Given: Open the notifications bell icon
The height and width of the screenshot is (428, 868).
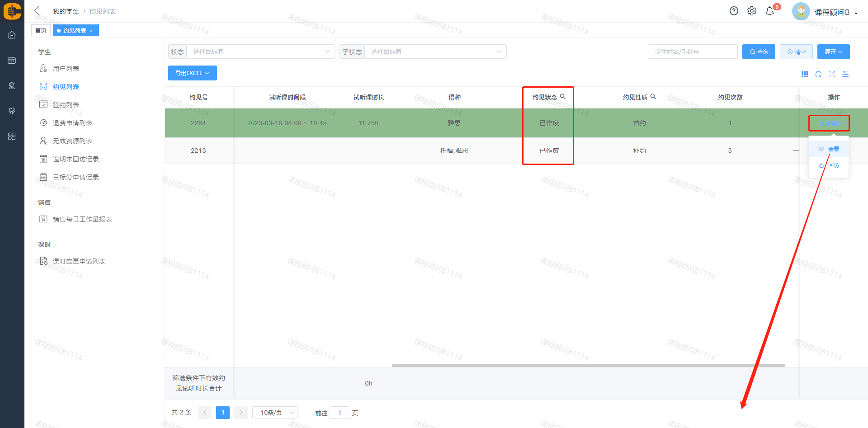Looking at the screenshot, I should (769, 11).
